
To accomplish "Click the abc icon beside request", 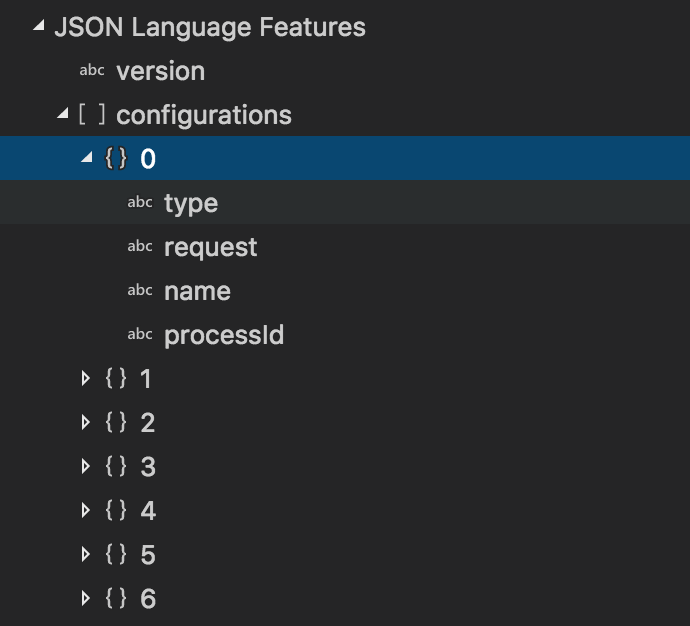I will (140, 246).
